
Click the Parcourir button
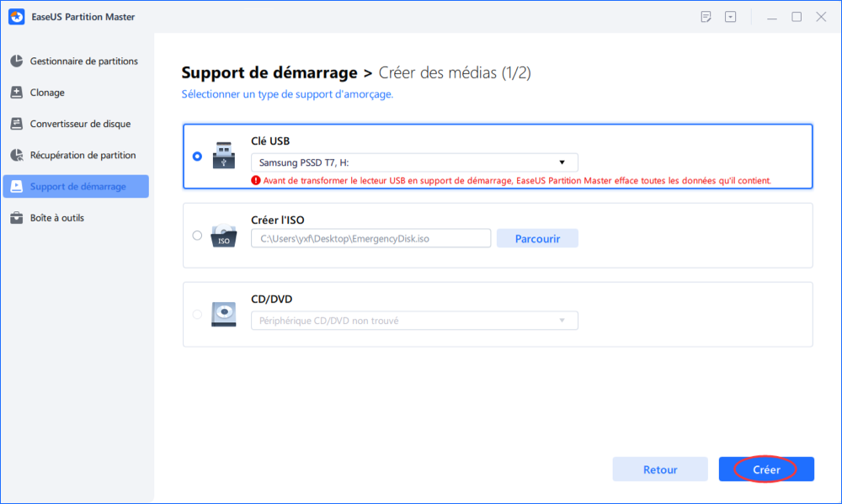(x=537, y=238)
